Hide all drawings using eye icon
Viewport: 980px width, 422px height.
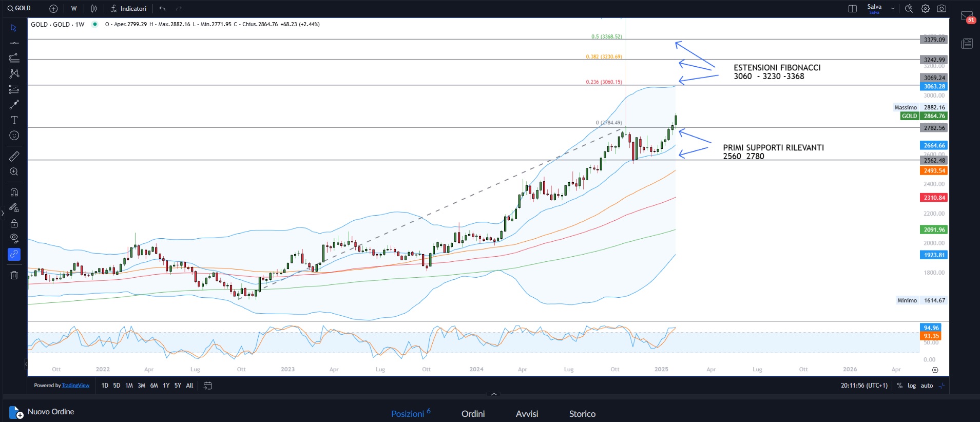point(14,238)
